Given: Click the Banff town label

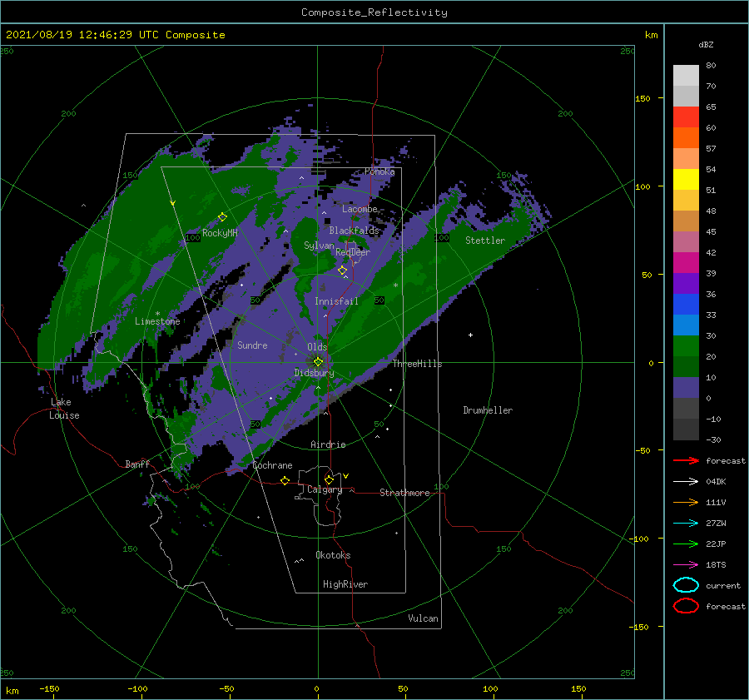Looking at the screenshot, I should tap(137, 464).
